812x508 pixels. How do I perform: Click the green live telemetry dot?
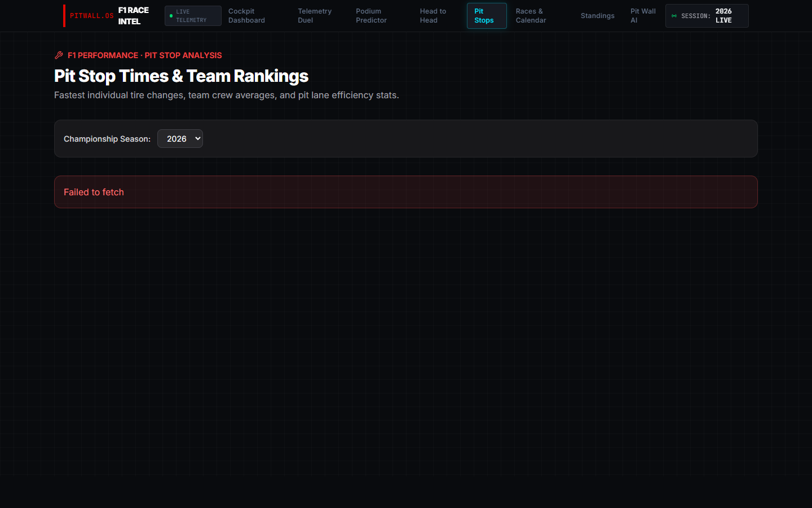click(171, 16)
